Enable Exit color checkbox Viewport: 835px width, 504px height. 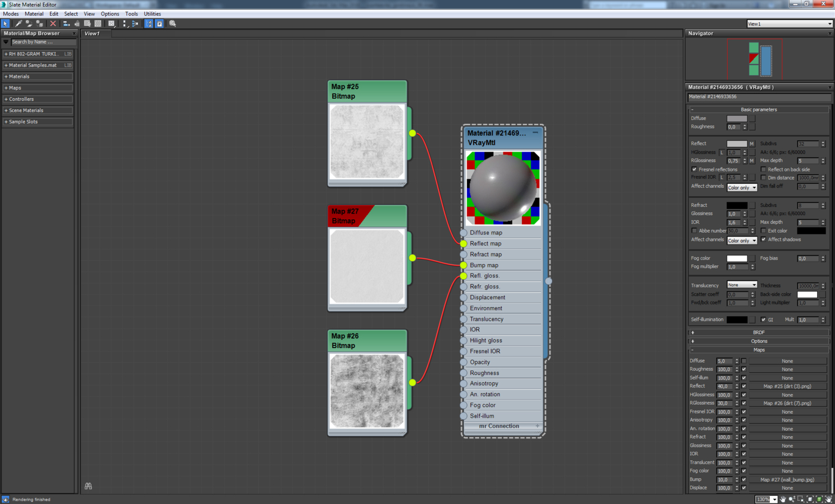[763, 231]
